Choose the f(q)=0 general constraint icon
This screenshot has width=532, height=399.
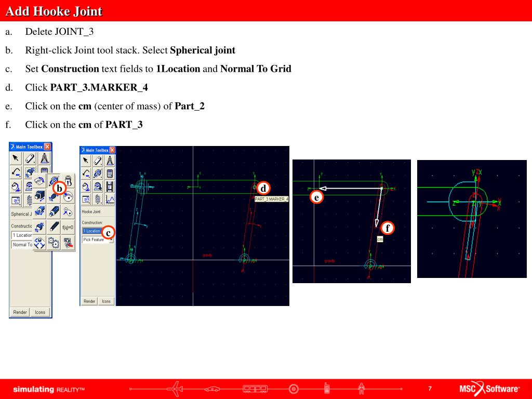point(68,228)
